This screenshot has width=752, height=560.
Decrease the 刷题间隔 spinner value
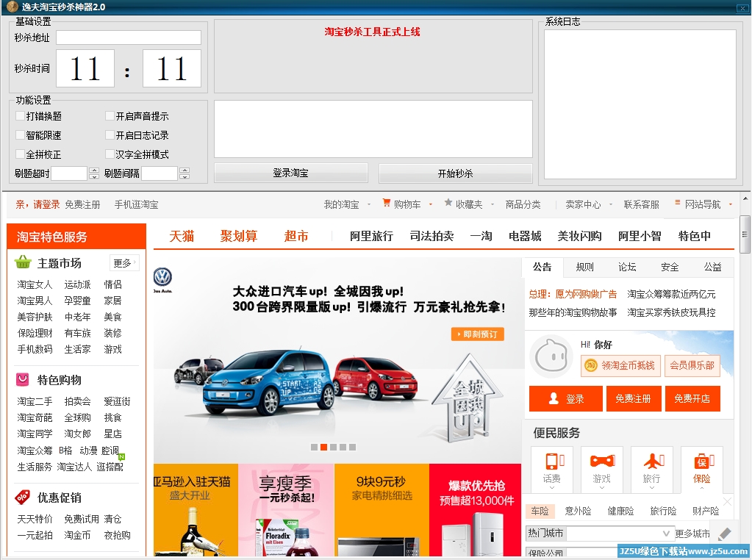pos(185,176)
